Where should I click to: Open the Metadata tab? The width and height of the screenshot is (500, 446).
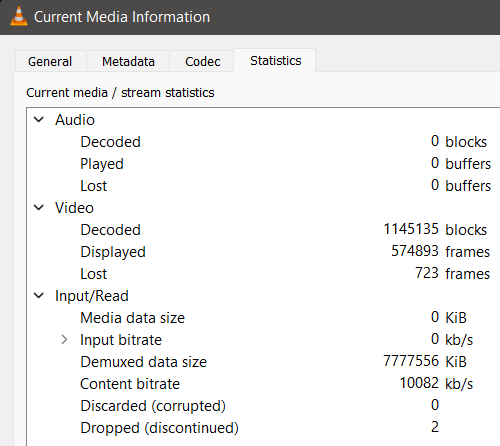coord(128,61)
